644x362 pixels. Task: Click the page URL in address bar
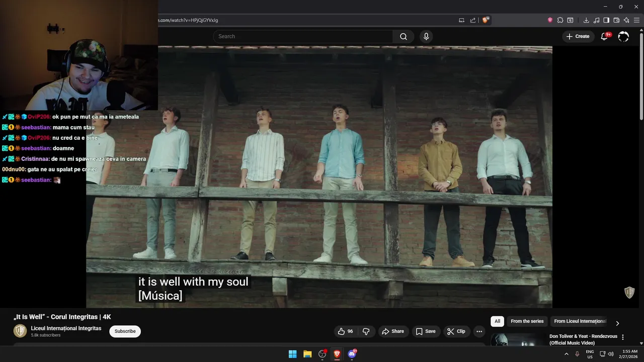tap(188, 20)
